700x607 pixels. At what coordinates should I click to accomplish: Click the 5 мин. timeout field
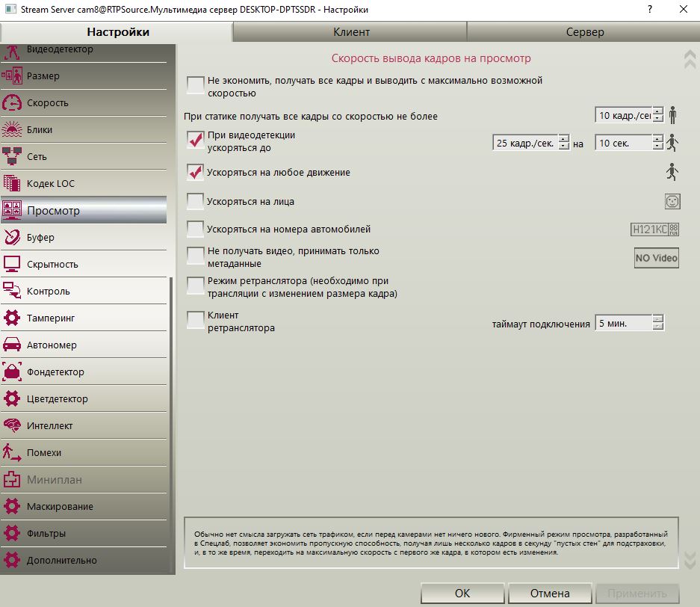click(x=624, y=322)
